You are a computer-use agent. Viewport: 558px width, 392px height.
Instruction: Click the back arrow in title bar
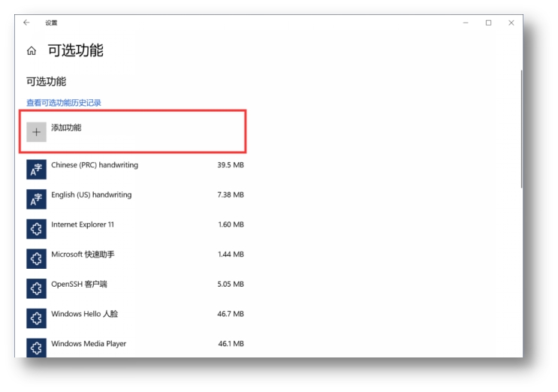pyautogui.click(x=26, y=23)
